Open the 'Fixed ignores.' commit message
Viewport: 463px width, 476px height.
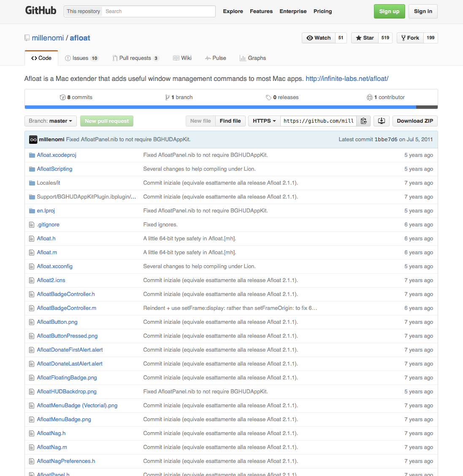pos(160,225)
